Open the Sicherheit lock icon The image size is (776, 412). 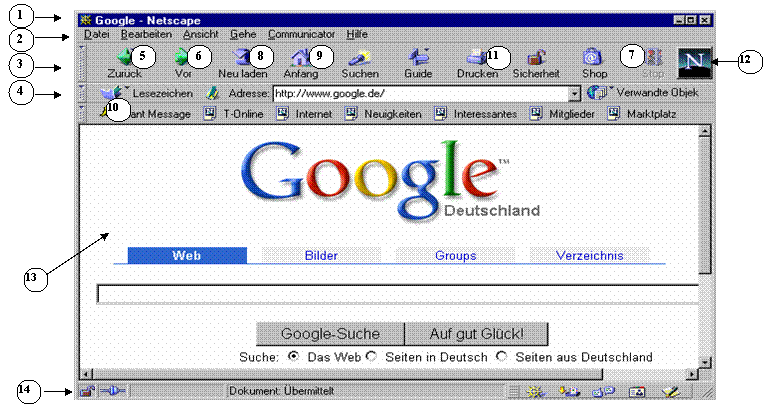[536, 58]
